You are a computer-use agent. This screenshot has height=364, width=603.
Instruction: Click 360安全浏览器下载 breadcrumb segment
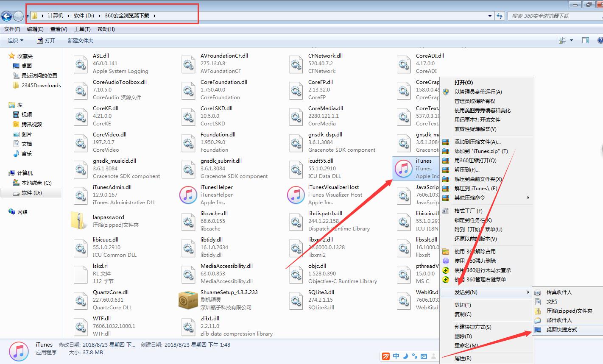click(x=127, y=16)
